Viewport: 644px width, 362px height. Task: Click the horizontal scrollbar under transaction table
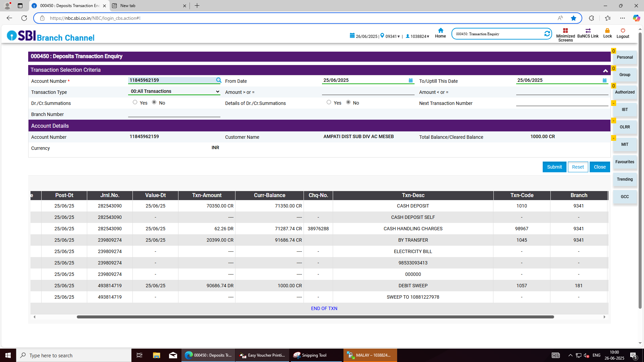point(315,317)
